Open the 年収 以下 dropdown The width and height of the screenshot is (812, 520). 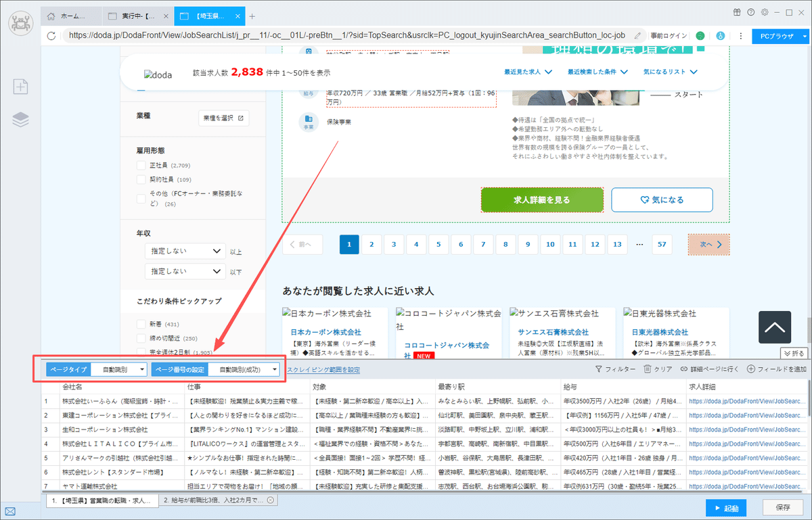coord(185,270)
